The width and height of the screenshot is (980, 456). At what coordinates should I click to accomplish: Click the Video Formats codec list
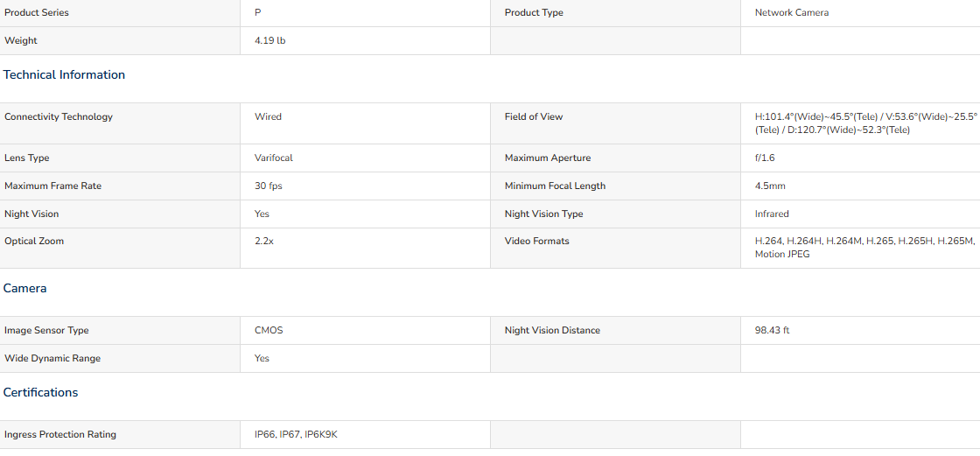tap(865, 248)
